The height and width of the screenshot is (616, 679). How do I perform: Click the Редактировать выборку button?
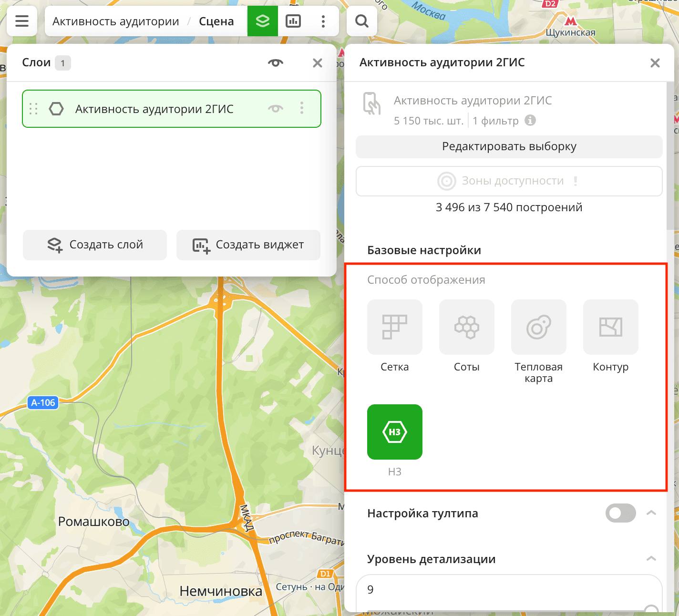click(509, 146)
